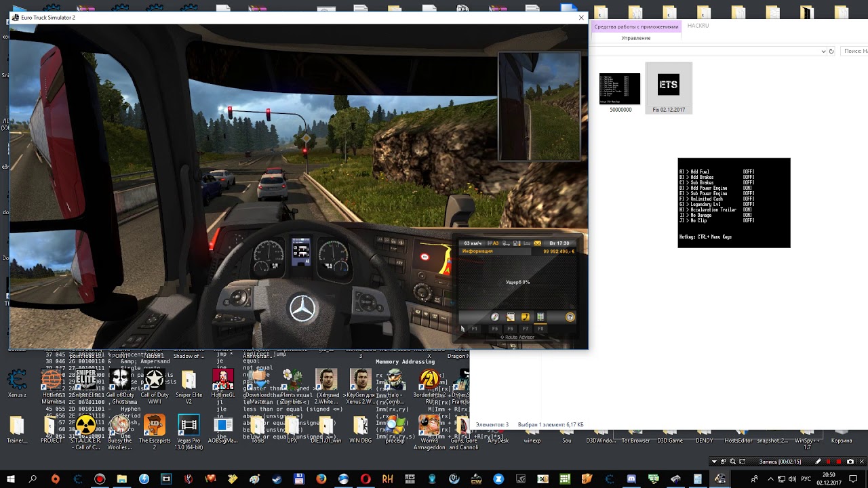Screen dimensions: 868x488
Task: Open the recorder toolbar dropdown arrow
Action: pos(714,462)
